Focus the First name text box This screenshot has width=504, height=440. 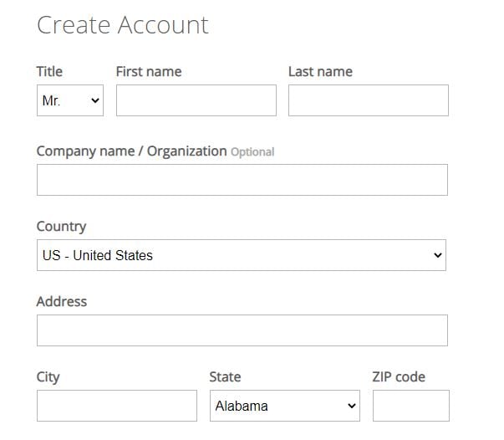(x=196, y=100)
